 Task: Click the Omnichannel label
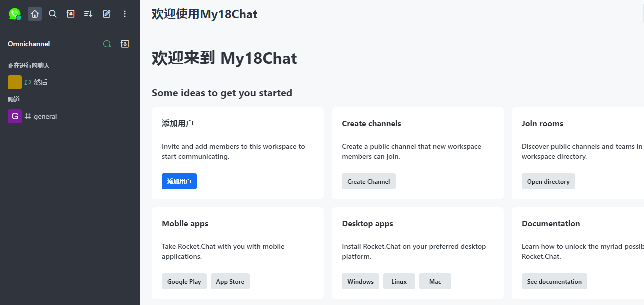pos(29,44)
